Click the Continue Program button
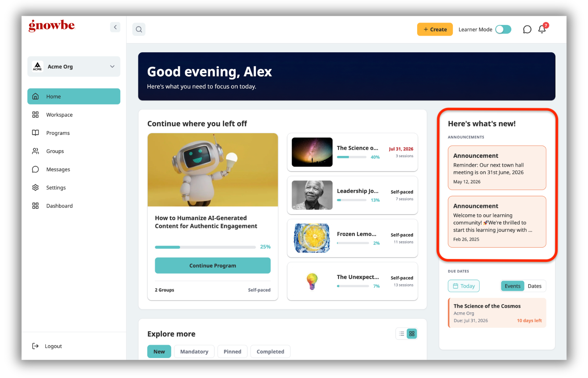This screenshot has width=588, height=378. (x=213, y=265)
